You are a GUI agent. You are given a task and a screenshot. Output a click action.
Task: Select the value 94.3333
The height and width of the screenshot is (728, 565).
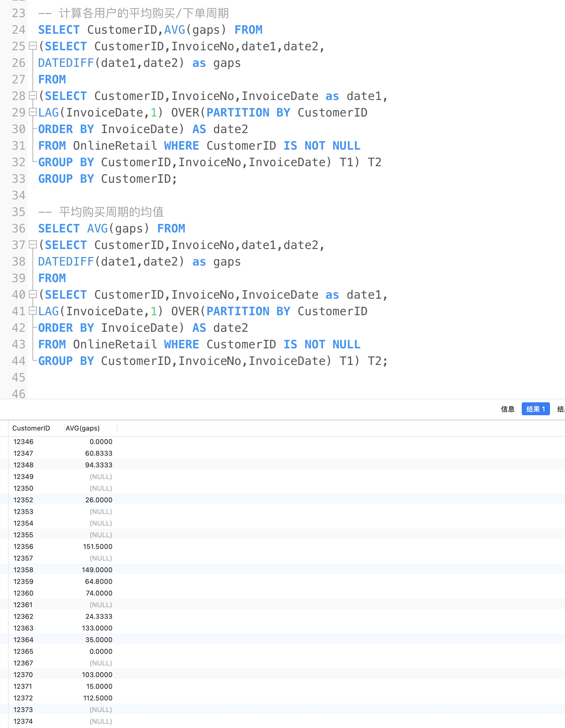coord(99,465)
